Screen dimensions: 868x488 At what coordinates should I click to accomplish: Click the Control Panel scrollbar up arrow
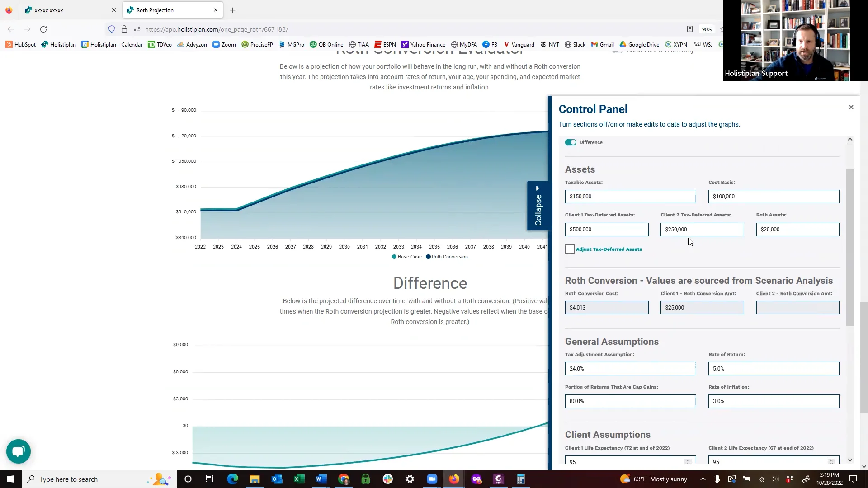click(850, 139)
